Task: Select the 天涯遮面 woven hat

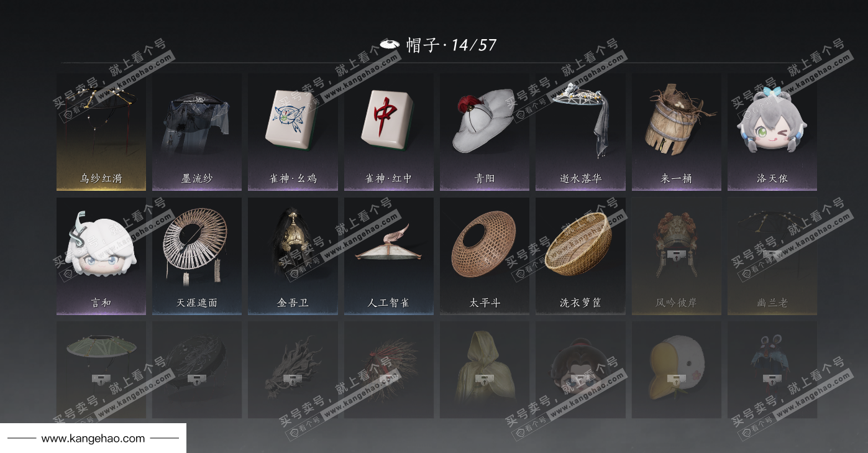Action: pyautogui.click(x=197, y=256)
